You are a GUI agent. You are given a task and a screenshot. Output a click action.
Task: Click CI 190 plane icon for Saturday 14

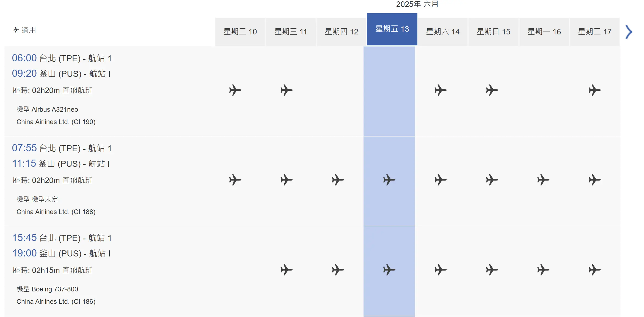441,90
